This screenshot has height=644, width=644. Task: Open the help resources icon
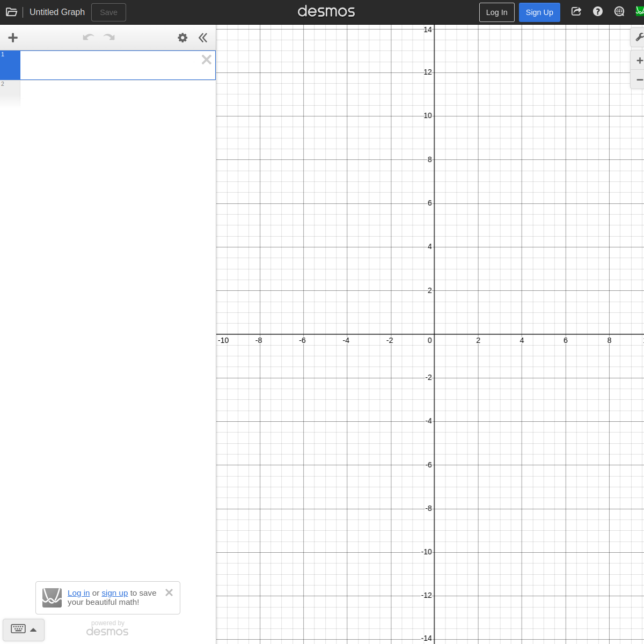click(597, 11)
